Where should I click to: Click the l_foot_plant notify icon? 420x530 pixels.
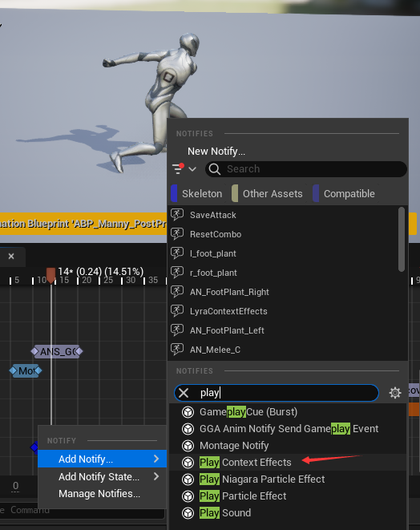[177, 253]
